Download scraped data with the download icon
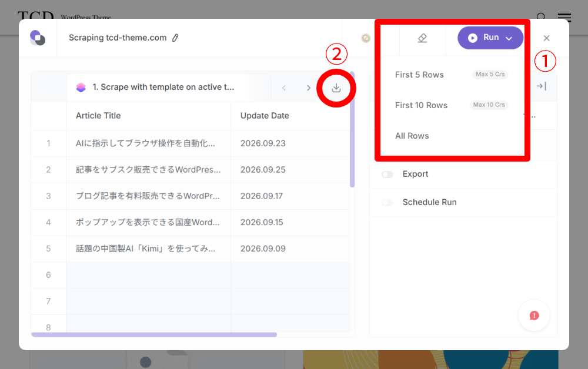 point(336,88)
